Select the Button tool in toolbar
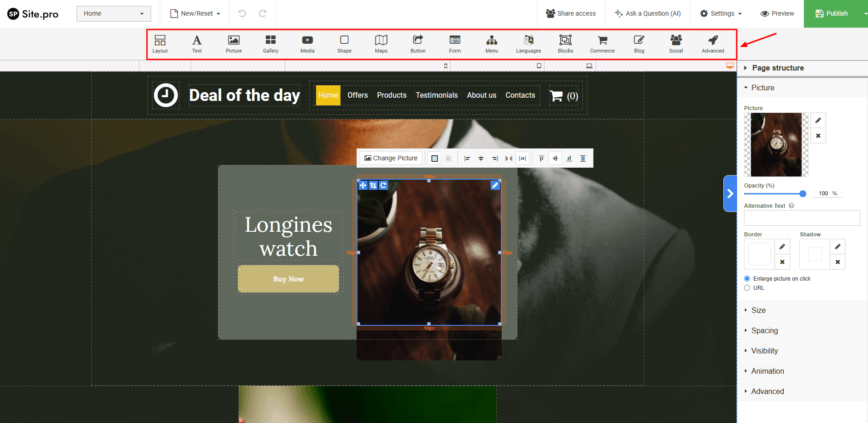The height and width of the screenshot is (423, 868). pyautogui.click(x=418, y=44)
